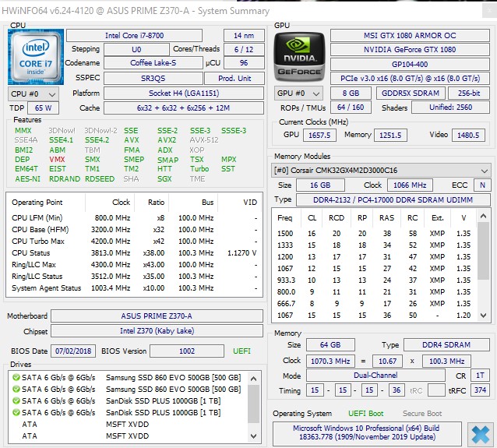Click the AES-NI feature label
Screen dimensions: 497x448
tap(28, 179)
